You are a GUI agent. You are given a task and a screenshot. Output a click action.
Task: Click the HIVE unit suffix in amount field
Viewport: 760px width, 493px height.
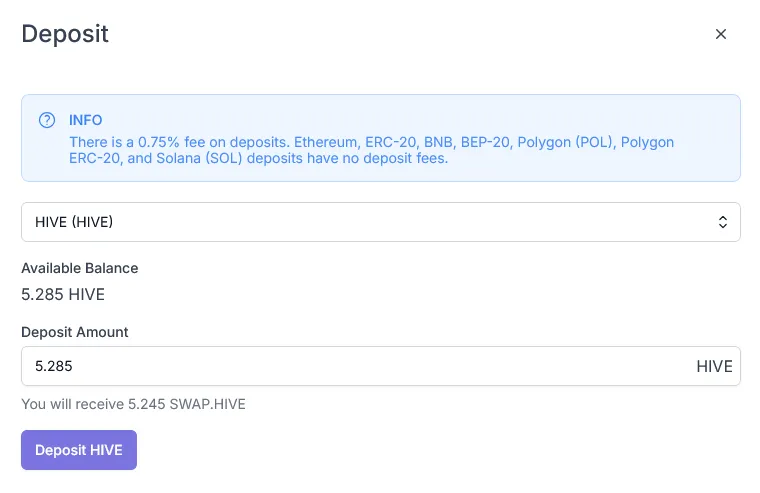coord(714,366)
